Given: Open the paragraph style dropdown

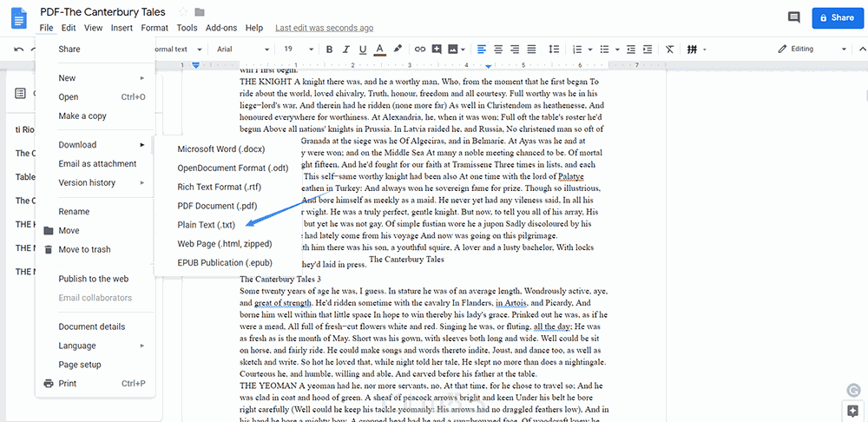Looking at the screenshot, I should [176, 49].
